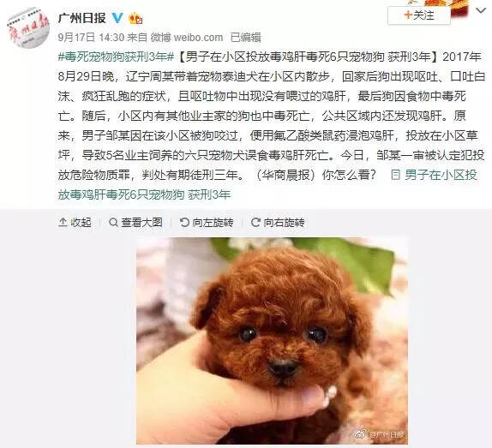Open the post timestamp 9月17日 14:30
This screenshot has height=448, width=492.
pos(91,38)
